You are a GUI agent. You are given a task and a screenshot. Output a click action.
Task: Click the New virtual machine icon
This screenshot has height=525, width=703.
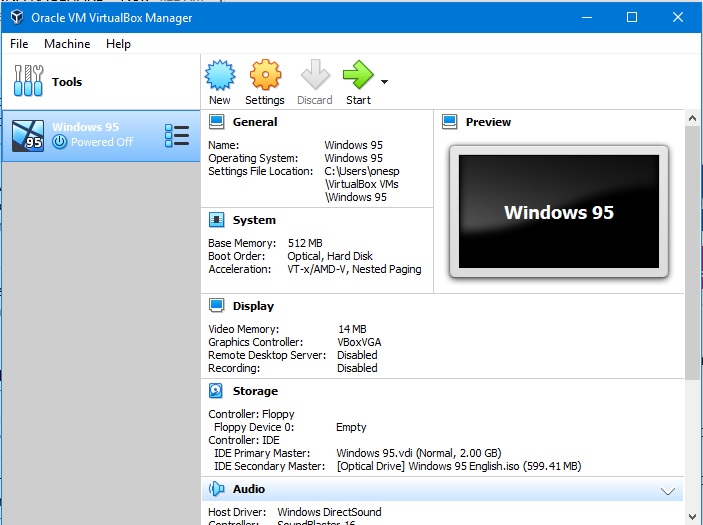[x=220, y=75]
